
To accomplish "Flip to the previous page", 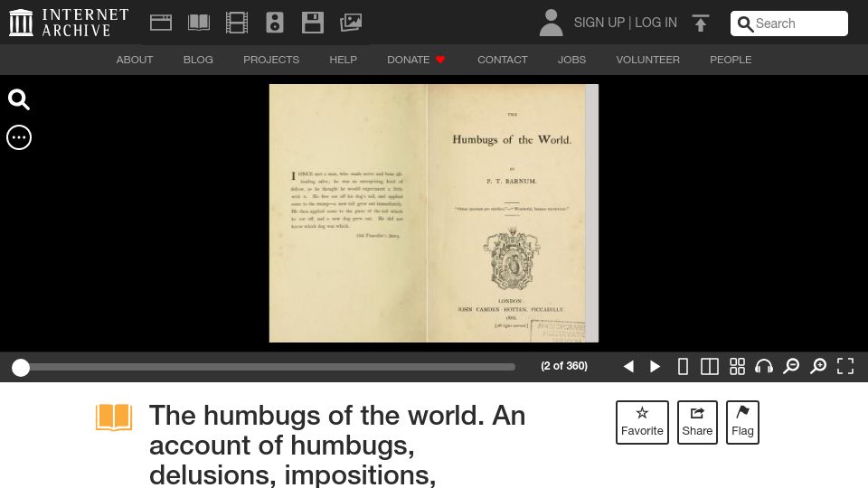I will pyautogui.click(x=628, y=366).
